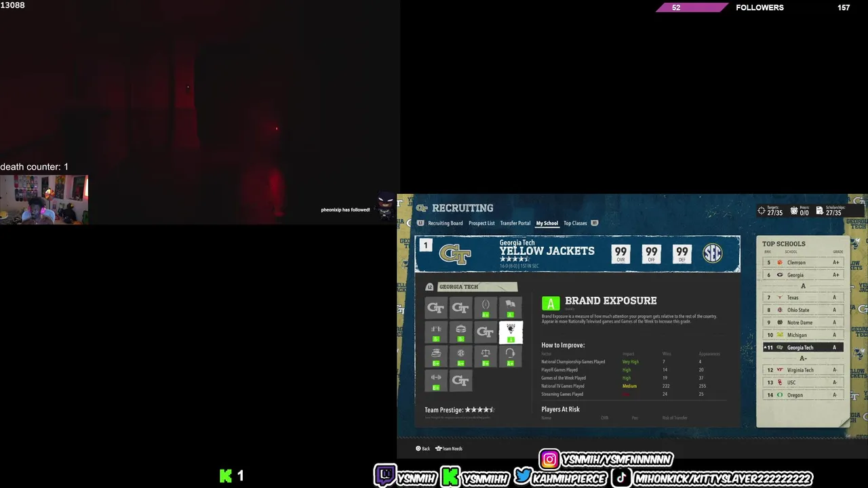Open Team Needs
The width and height of the screenshot is (868, 488).
point(449,449)
